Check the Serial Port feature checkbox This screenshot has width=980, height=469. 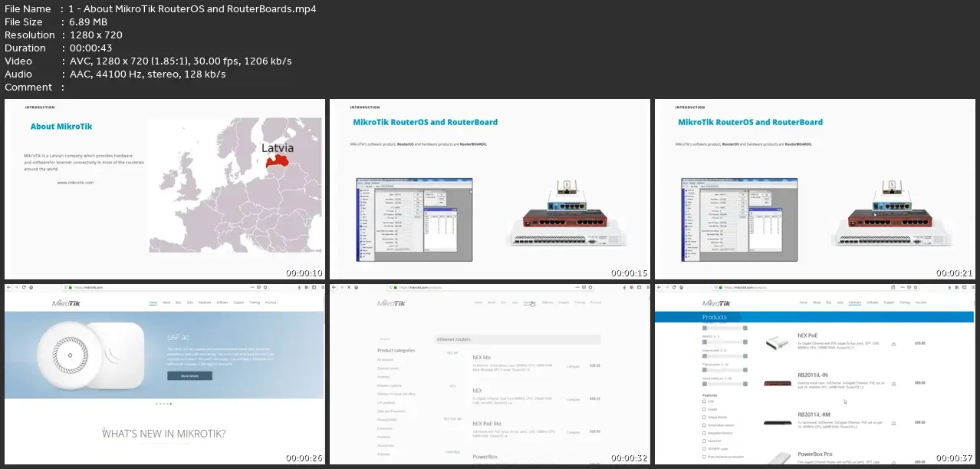(x=705, y=441)
